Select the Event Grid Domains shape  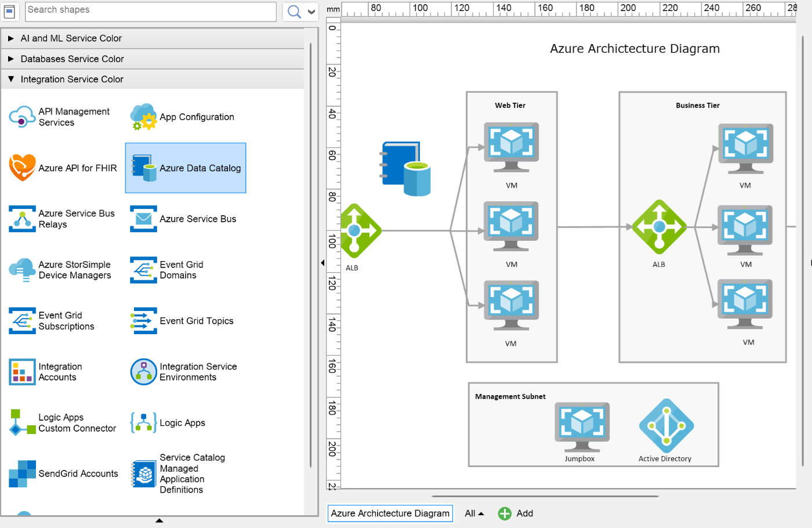[167, 270]
